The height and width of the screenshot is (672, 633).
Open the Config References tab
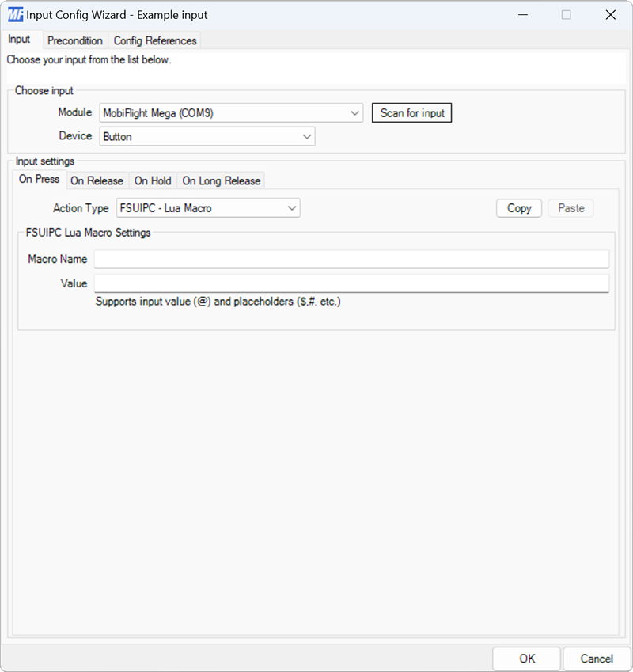click(155, 40)
